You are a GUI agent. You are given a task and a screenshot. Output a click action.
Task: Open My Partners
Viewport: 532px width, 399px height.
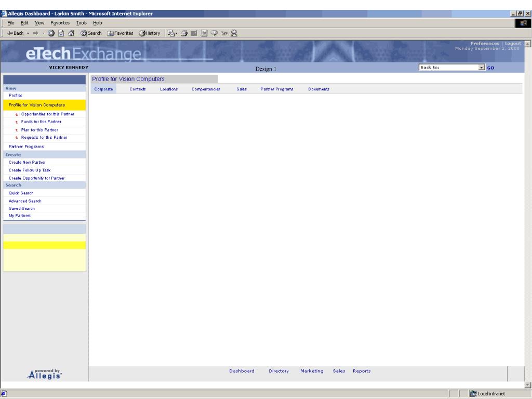[20, 216]
